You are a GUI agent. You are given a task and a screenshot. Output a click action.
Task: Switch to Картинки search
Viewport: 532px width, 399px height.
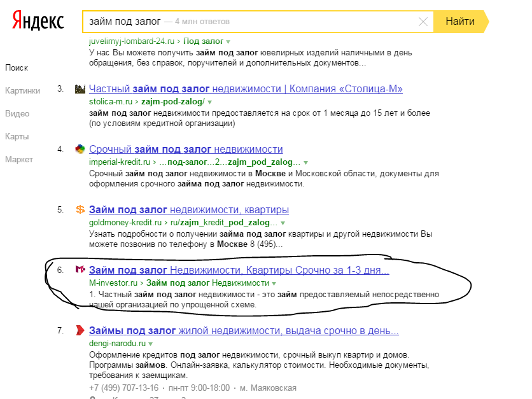(22, 90)
